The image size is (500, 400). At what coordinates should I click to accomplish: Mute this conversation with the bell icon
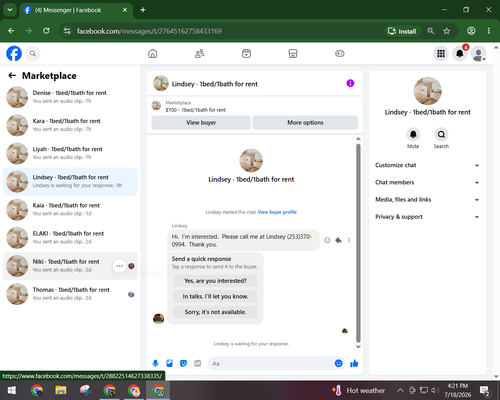(x=413, y=134)
